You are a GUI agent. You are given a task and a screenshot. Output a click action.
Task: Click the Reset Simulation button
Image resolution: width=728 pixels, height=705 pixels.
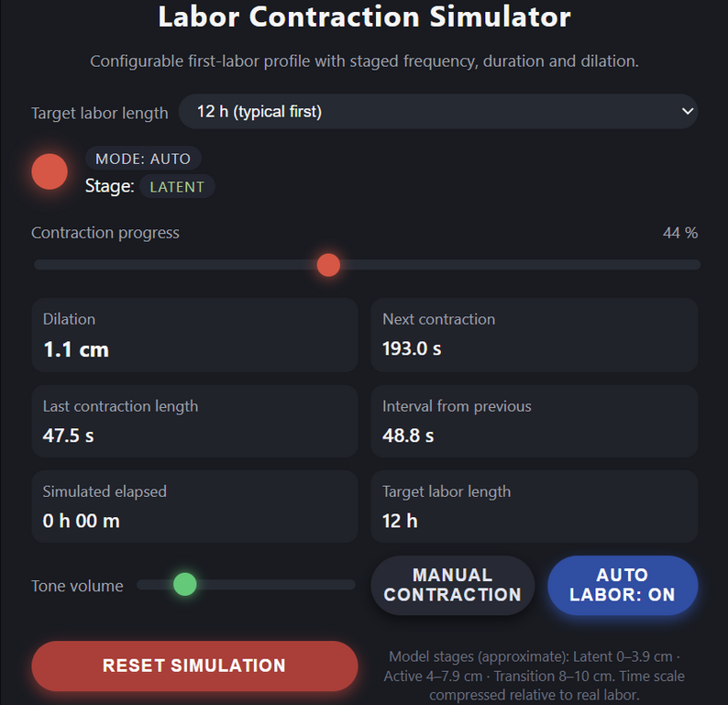pos(194,666)
